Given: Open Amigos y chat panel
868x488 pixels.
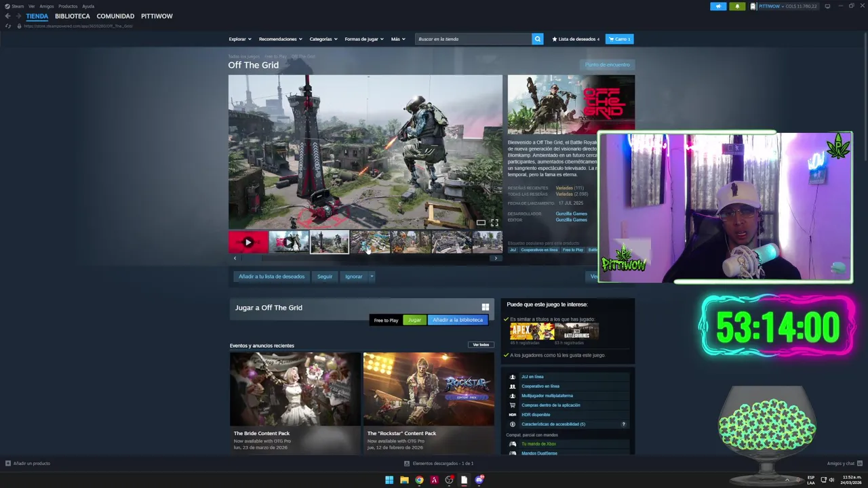Looking at the screenshot, I should (844, 464).
